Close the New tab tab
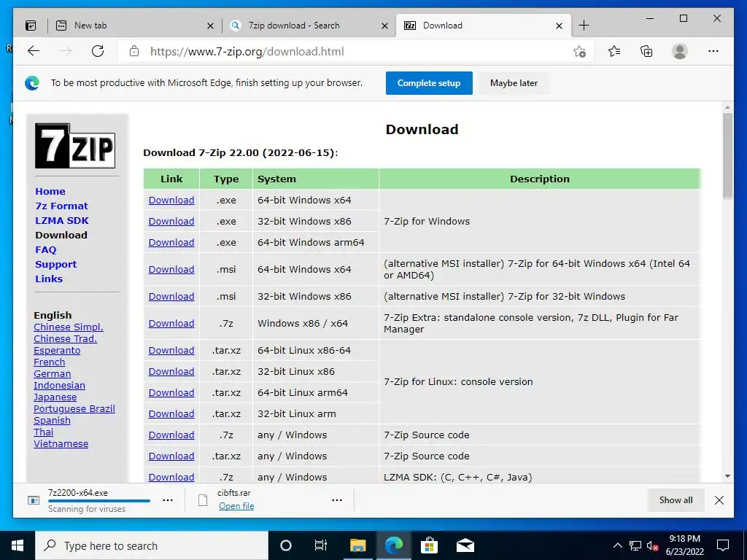 click(x=210, y=26)
